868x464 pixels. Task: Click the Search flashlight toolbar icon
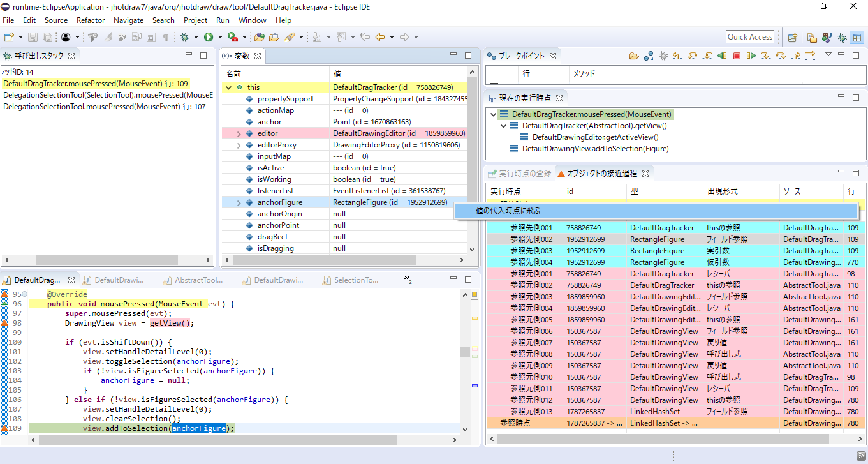[290, 38]
